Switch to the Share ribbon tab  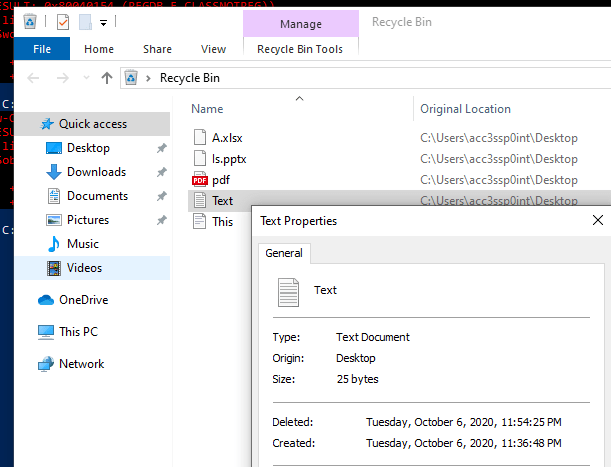[x=157, y=48]
